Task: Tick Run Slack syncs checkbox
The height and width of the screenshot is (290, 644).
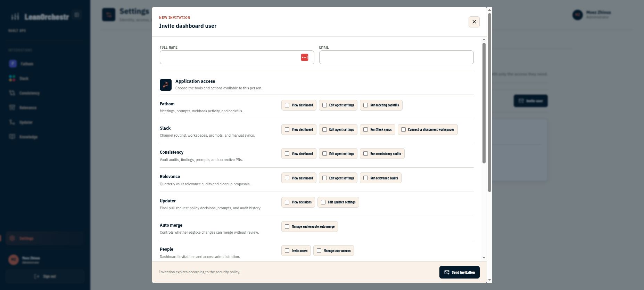Action: (x=365, y=129)
